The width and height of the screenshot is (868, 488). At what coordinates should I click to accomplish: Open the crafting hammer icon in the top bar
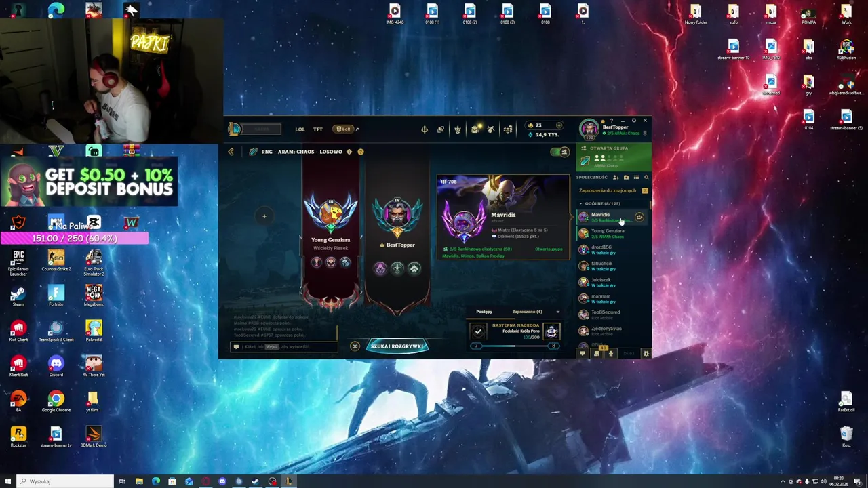coord(491,129)
